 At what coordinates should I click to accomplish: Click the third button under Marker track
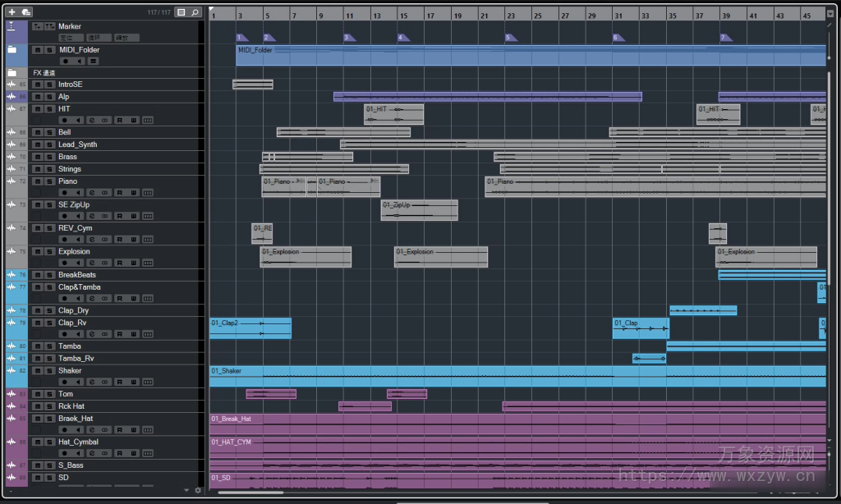tap(126, 38)
